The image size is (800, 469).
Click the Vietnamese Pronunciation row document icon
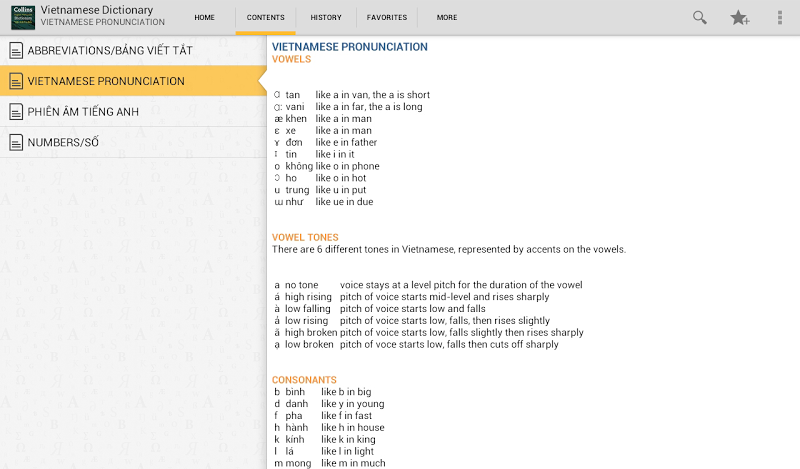point(16,81)
